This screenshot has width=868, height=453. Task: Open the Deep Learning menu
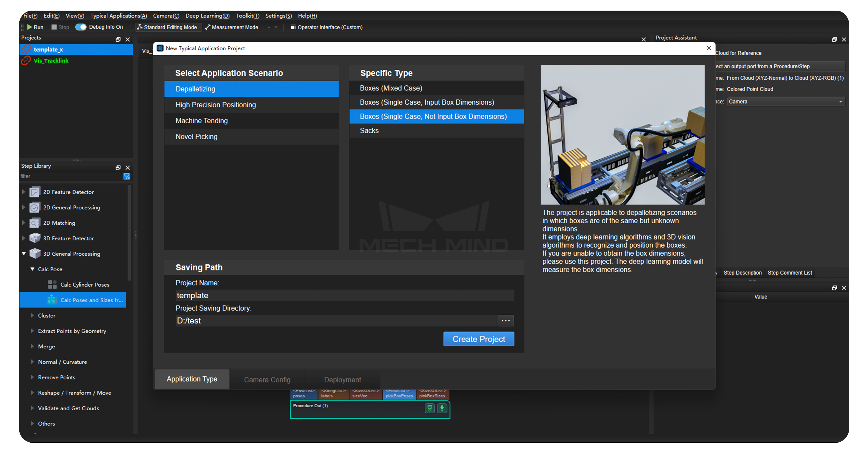pos(207,16)
